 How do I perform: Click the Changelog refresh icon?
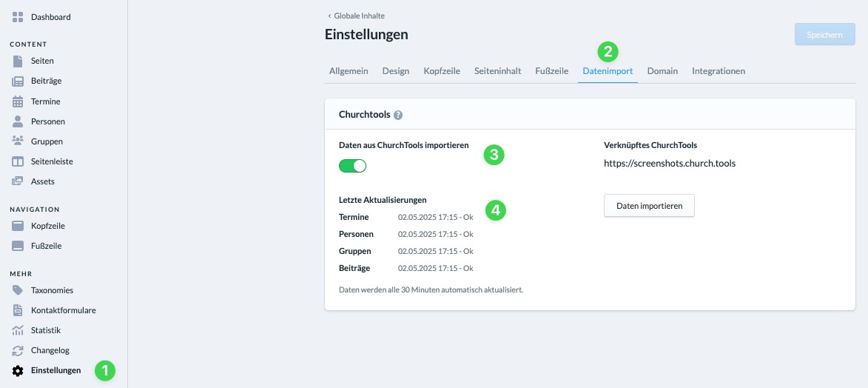[x=18, y=350]
